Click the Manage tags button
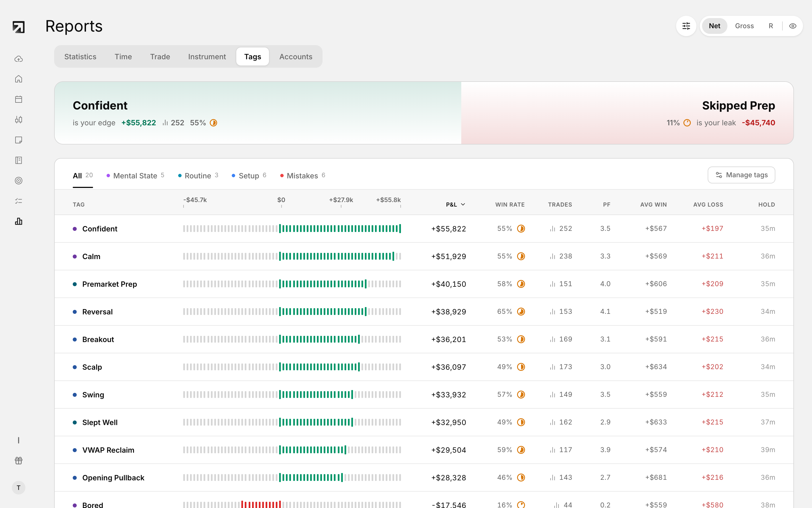The image size is (812, 508). tap(741, 175)
